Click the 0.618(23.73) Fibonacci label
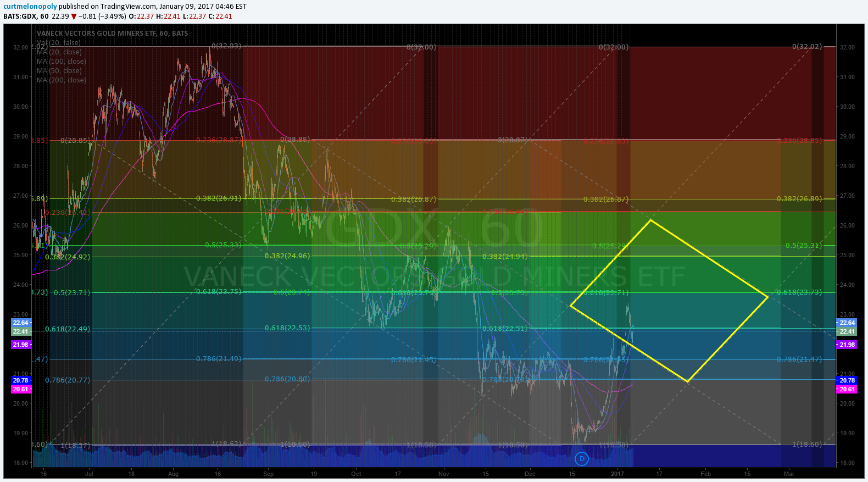This screenshot has width=868, height=482. tap(799, 292)
